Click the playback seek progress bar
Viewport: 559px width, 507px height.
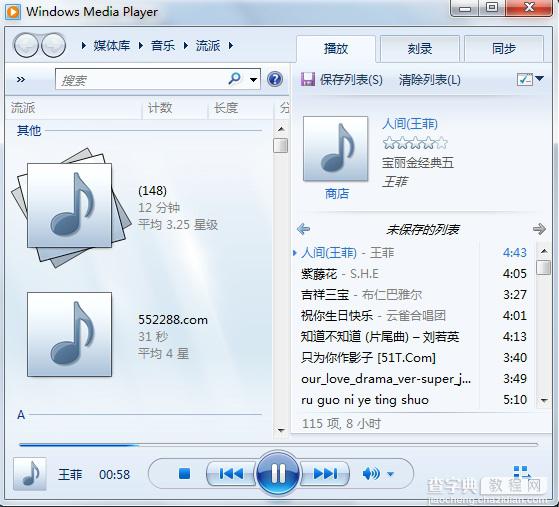pos(278,445)
